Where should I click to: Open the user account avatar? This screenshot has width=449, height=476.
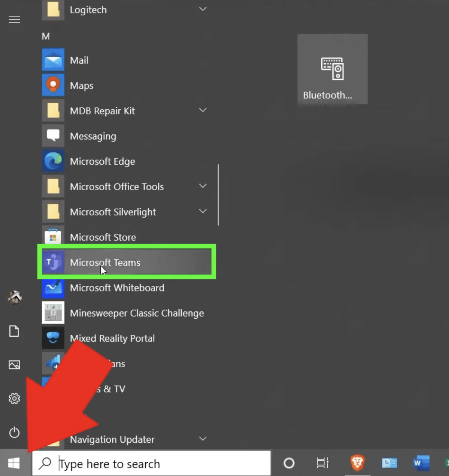tap(15, 297)
